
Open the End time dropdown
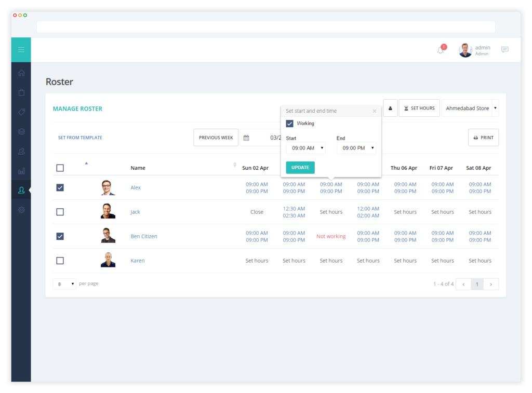[x=356, y=148]
